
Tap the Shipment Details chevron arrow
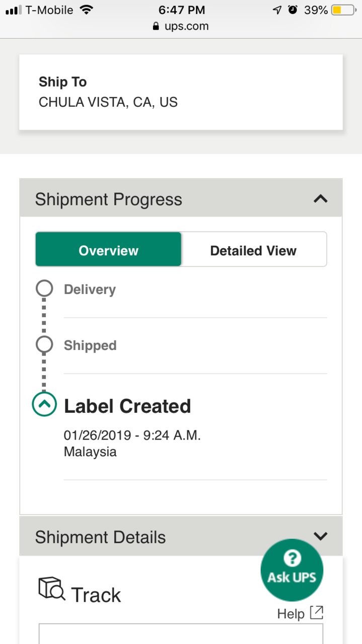point(320,536)
